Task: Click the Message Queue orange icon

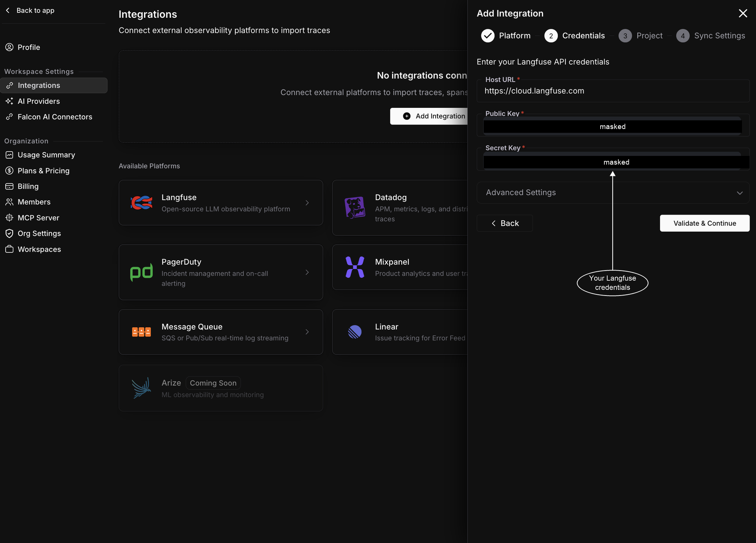Action: [141, 332]
